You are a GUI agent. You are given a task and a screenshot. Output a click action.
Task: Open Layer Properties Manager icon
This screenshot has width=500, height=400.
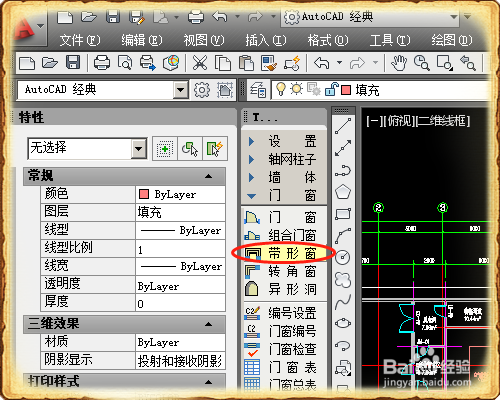(258, 90)
